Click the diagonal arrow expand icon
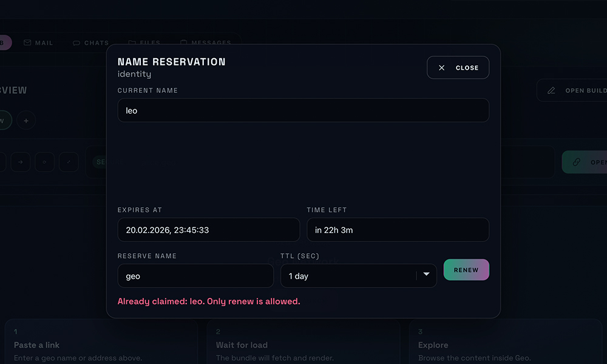607x364 pixels. coord(69,162)
